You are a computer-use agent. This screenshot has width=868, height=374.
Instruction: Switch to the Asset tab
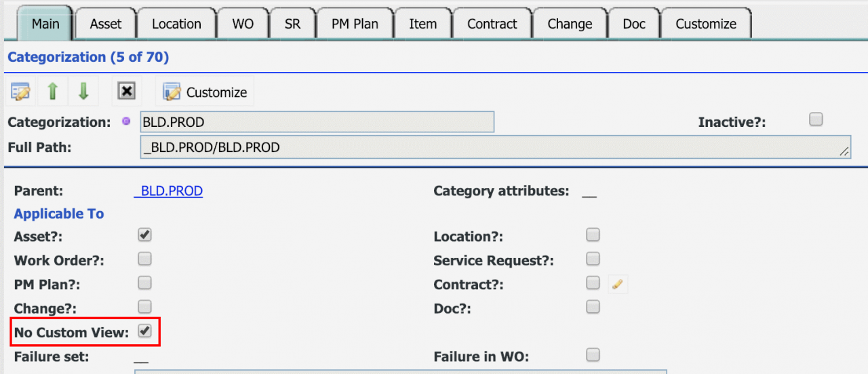pos(106,24)
